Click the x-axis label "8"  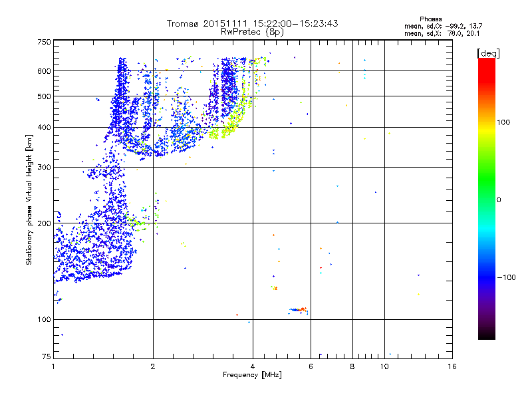[352, 366]
